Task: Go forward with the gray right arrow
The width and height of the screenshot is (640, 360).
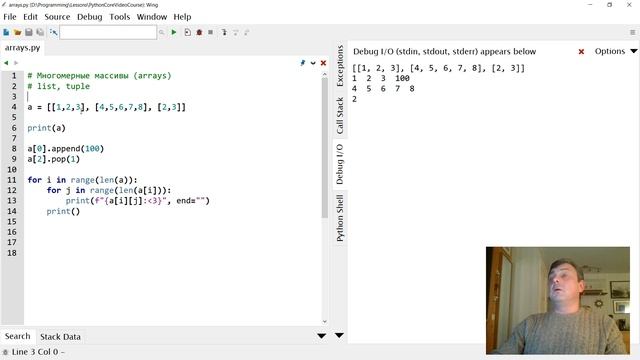Action: [x=16, y=63]
